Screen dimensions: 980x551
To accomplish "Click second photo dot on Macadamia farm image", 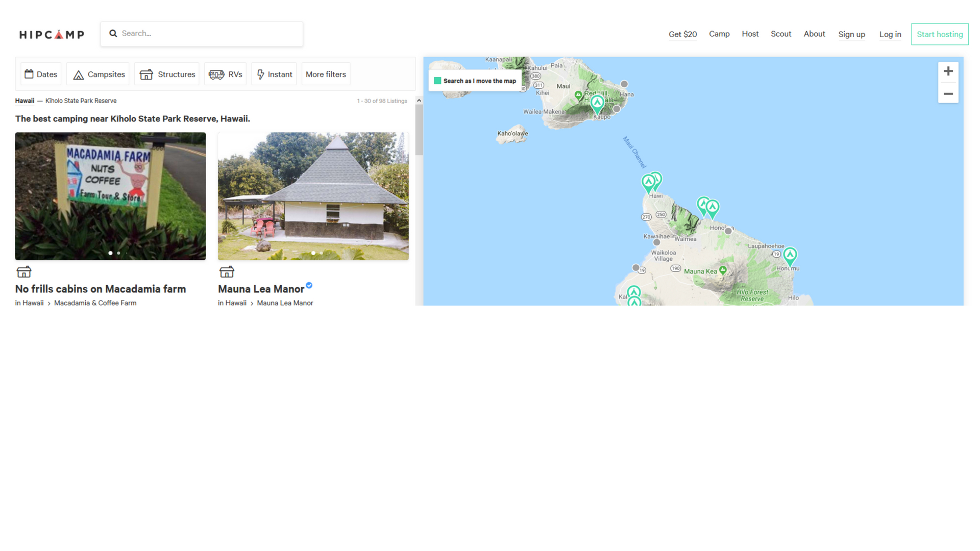I will pyautogui.click(x=118, y=253).
